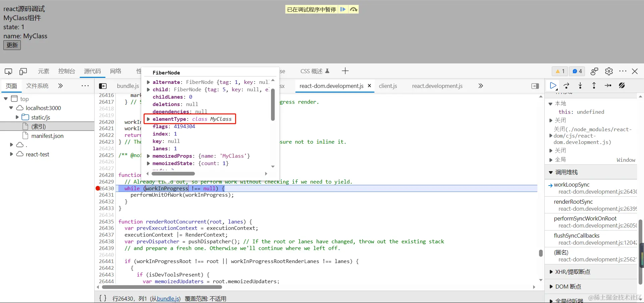Open the 网络 tab
Image resolution: width=644 pixels, height=303 pixels.
tap(116, 71)
